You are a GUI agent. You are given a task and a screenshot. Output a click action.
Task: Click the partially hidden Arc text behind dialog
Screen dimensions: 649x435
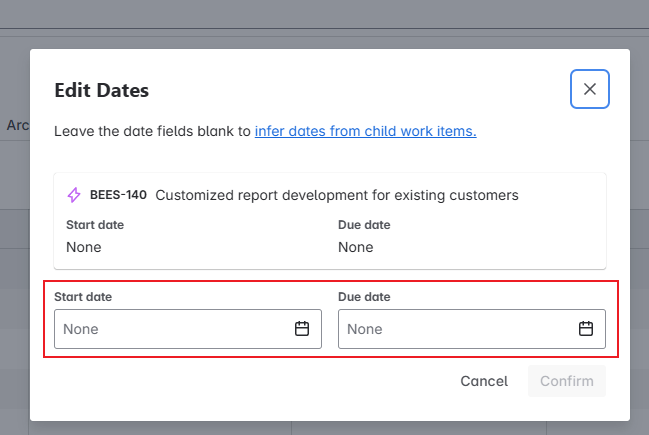17,125
